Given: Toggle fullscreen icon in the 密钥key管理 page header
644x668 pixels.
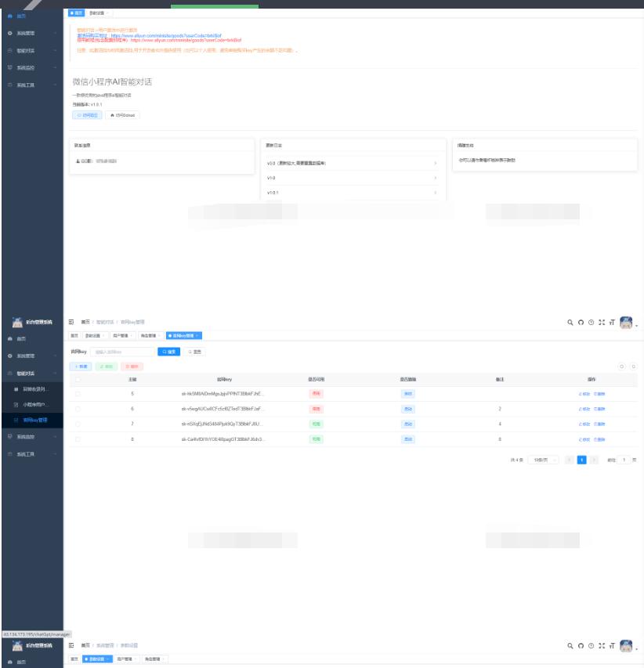Looking at the screenshot, I should point(601,322).
